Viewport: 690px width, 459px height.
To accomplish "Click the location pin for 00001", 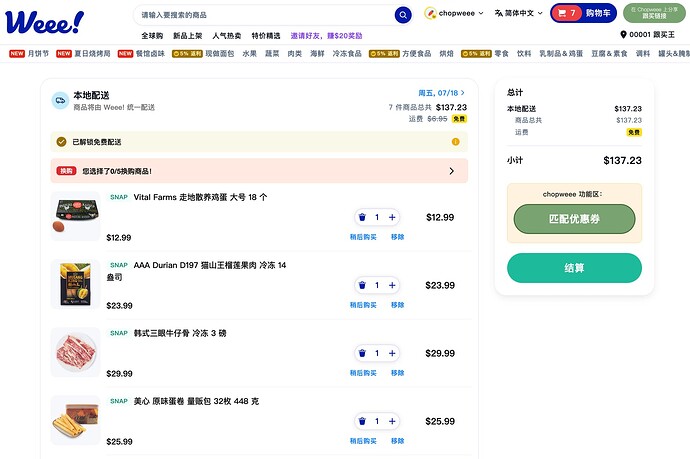I will pyautogui.click(x=623, y=34).
